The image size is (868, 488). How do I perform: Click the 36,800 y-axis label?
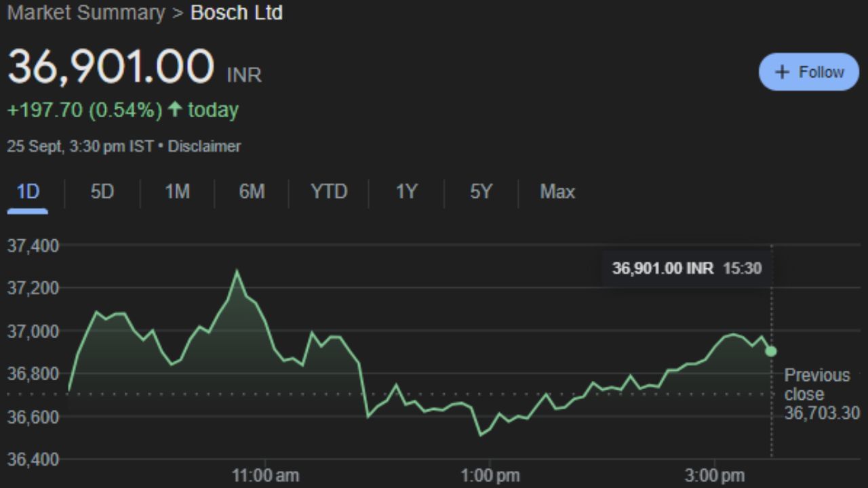[33, 373]
